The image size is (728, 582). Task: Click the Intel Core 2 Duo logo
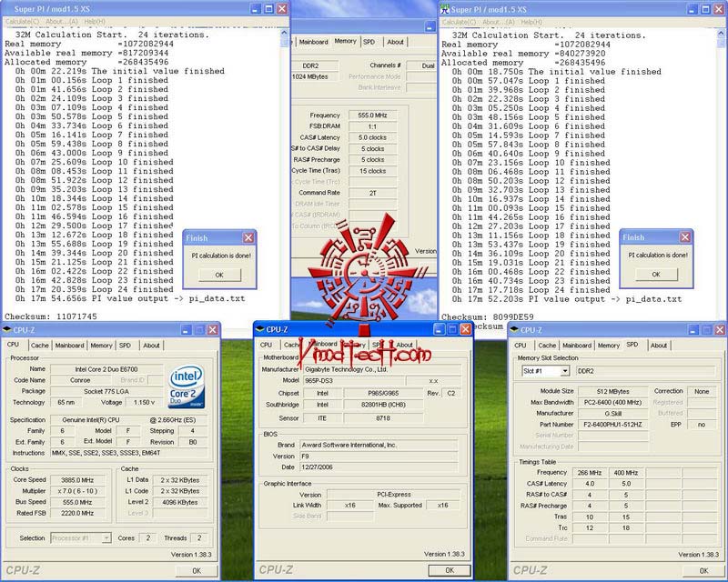pyautogui.click(x=187, y=387)
